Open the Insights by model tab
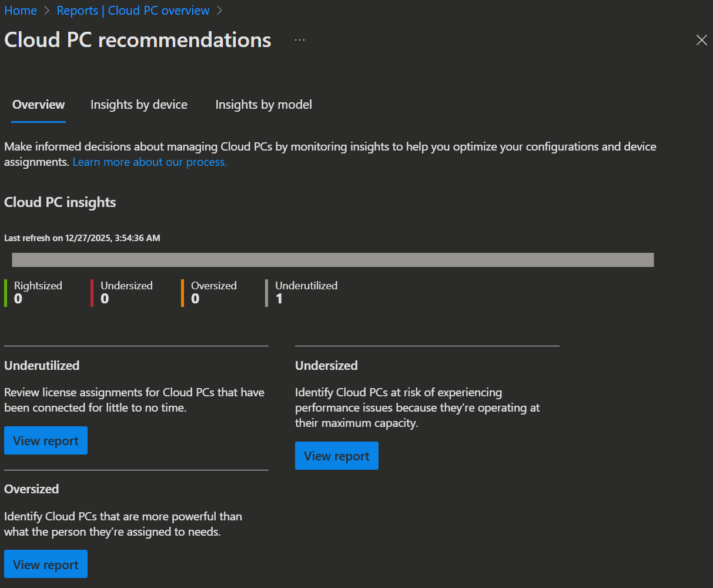 pos(263,105)
